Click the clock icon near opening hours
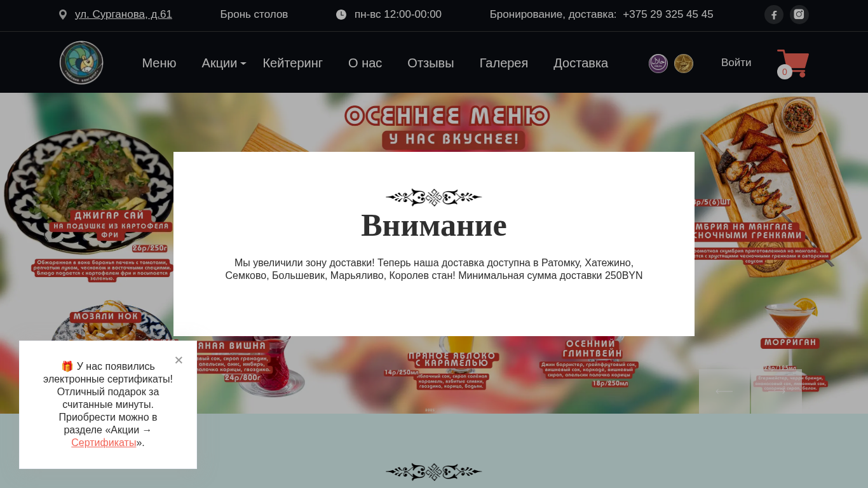Viewport: 868px width, 488px height. (x=341, y=15)
